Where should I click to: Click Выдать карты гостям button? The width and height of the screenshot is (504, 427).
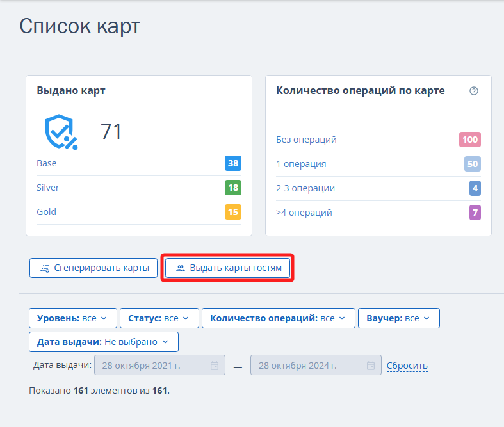[227, 268]
